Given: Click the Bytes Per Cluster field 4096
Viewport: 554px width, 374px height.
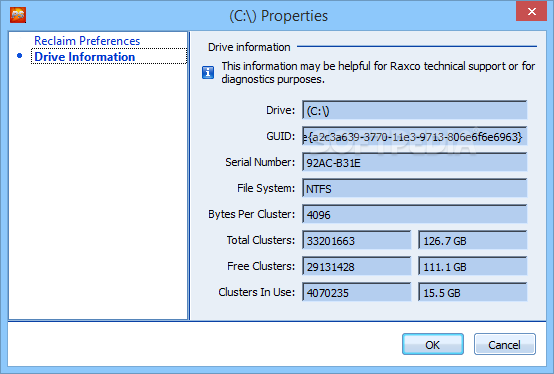Looking at the screenshot, I should pyautogui.click(x=414, y=214).
